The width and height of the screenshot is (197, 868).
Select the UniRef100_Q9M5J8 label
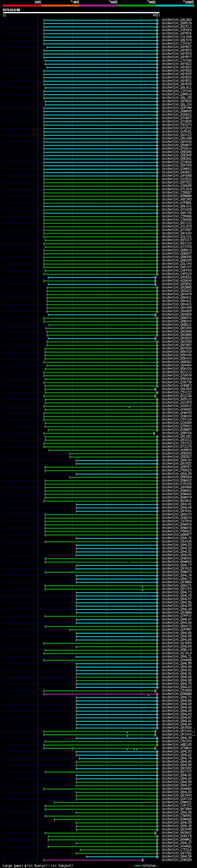177,94
